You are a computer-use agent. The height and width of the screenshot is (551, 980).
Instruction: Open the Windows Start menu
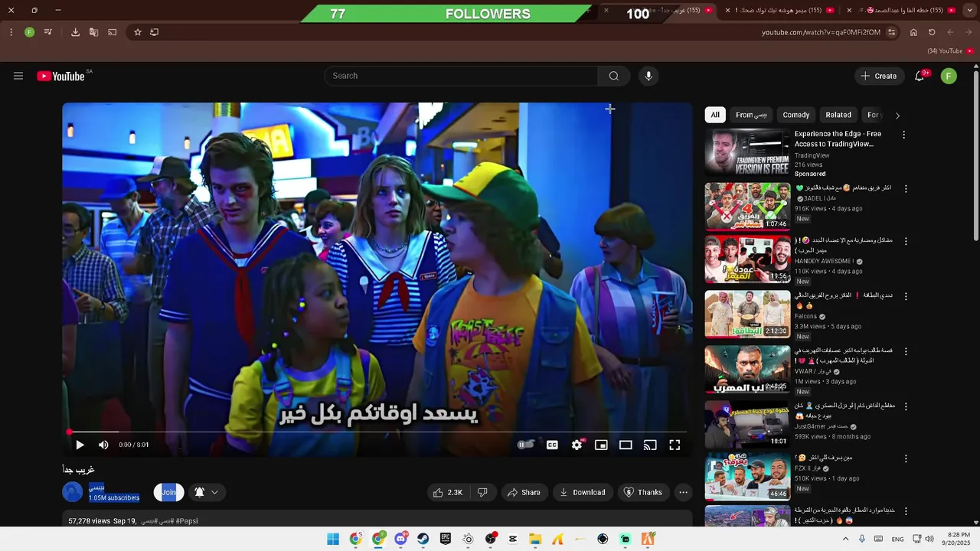[x=333, y=539]
